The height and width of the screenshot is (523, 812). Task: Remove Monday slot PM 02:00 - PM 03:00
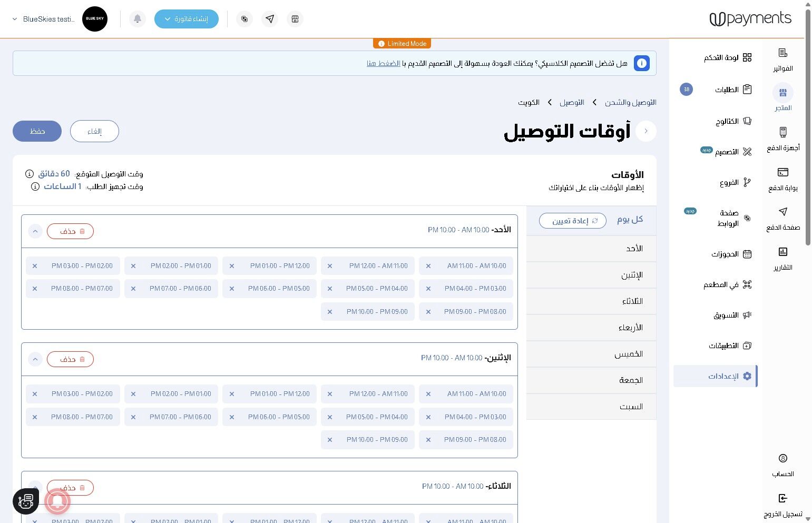tap(35, 394)
